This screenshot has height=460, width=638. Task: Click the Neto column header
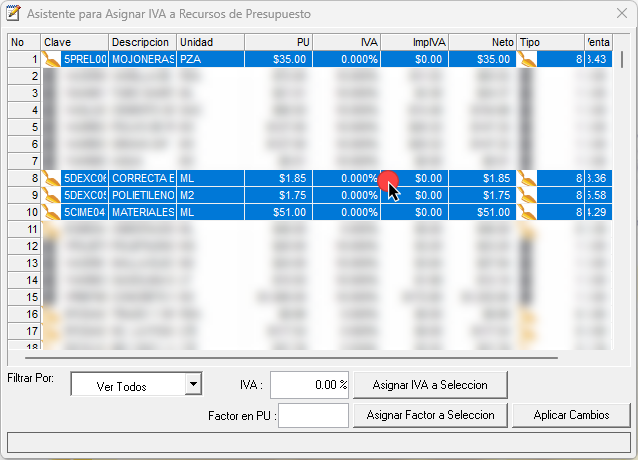[482, 43]
